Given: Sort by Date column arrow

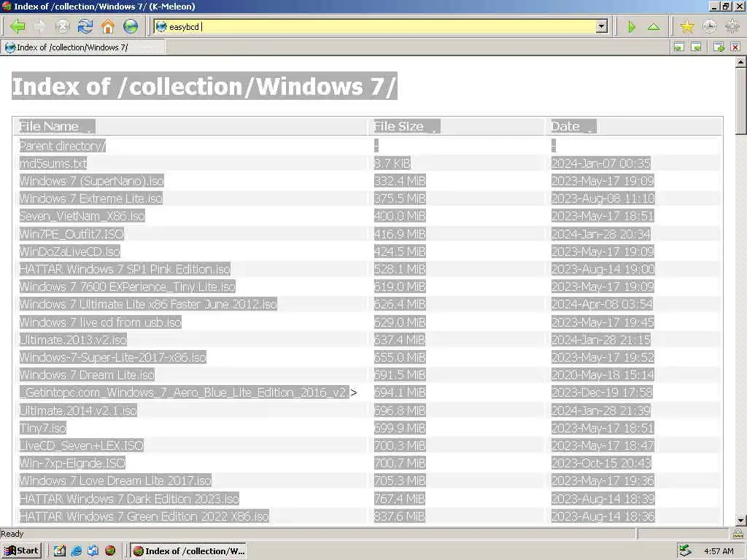Looking at the screenshot, I should click(x=590, y=128).
